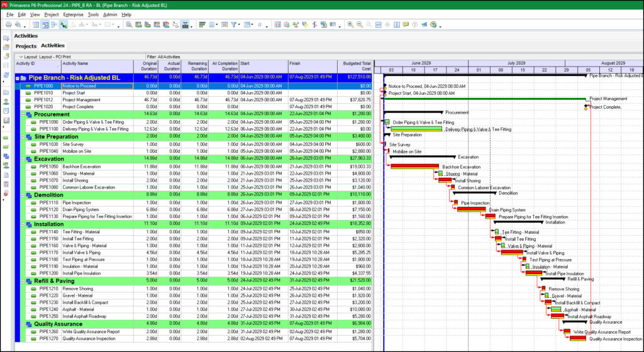Click the Resources person icon in left sidebar
Screen dimensions: 644x352
[x=6, y=102]
